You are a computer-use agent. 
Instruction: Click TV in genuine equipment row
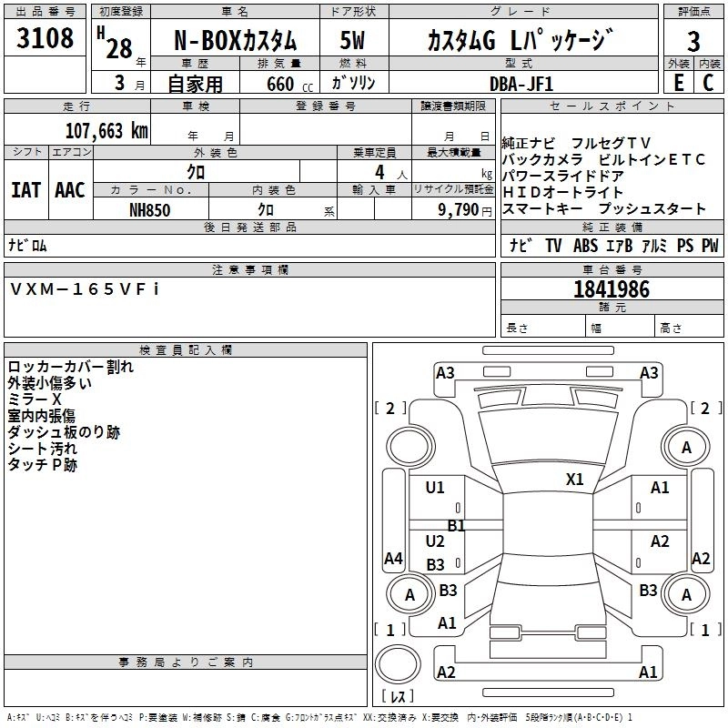pos(553,246)
